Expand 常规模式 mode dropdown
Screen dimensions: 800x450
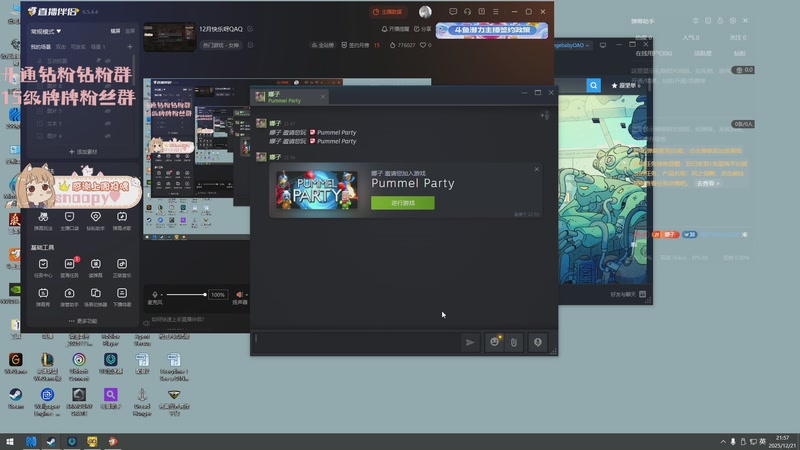pyautogui.click(x=46, y=31)
